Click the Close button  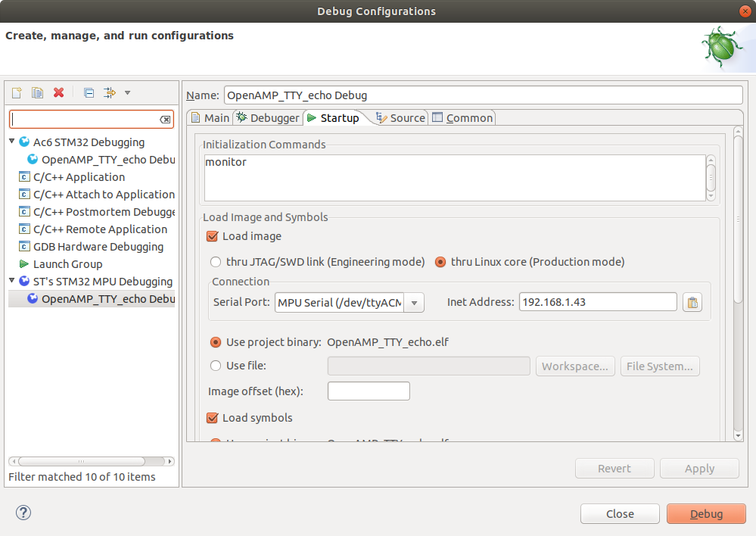[x=620, y=514]
